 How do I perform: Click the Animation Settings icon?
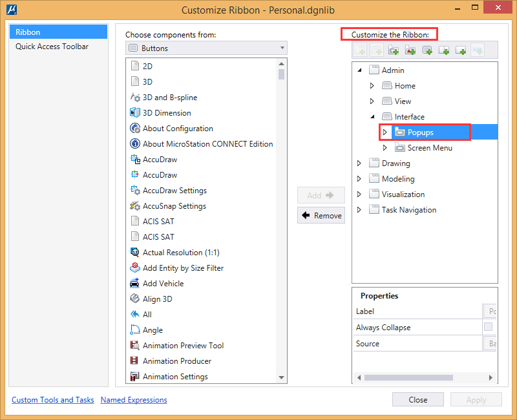coord(135,376)
